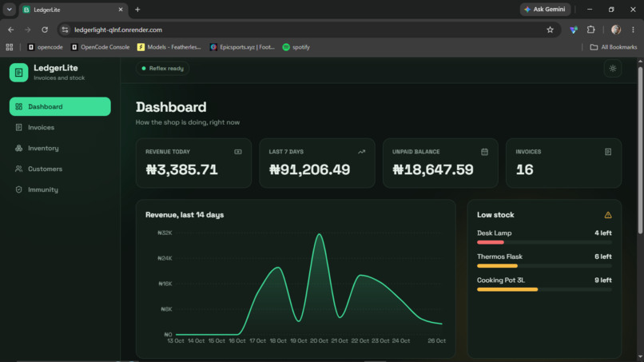The width and height of the screenshot is (644, 362).
Task: Open the Customers section
Action: (x=60, y=169)
